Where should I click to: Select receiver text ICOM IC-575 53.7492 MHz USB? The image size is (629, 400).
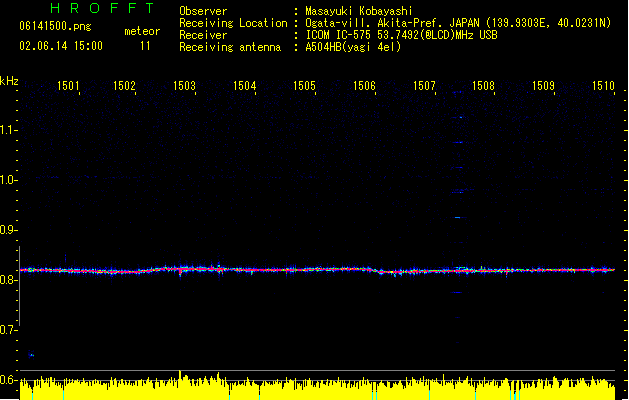coord(402,35)
